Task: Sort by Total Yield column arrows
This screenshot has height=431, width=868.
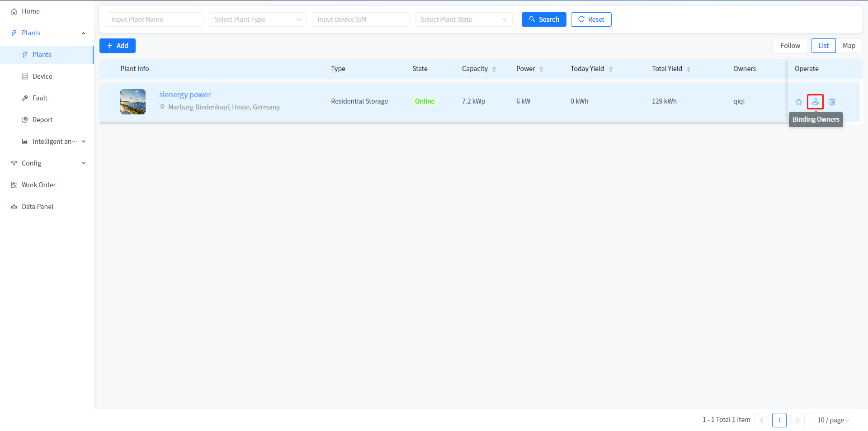Action: click(x=689, y=69)
